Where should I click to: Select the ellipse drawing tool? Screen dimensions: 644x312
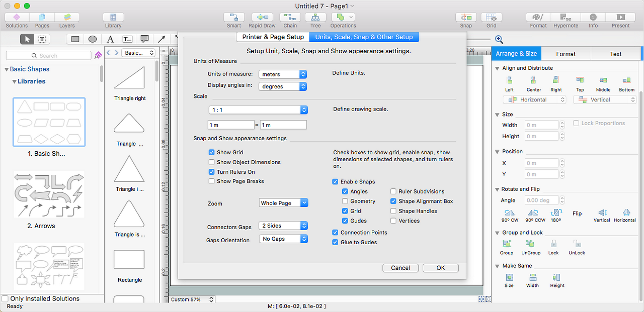click(x=93, y=39)
